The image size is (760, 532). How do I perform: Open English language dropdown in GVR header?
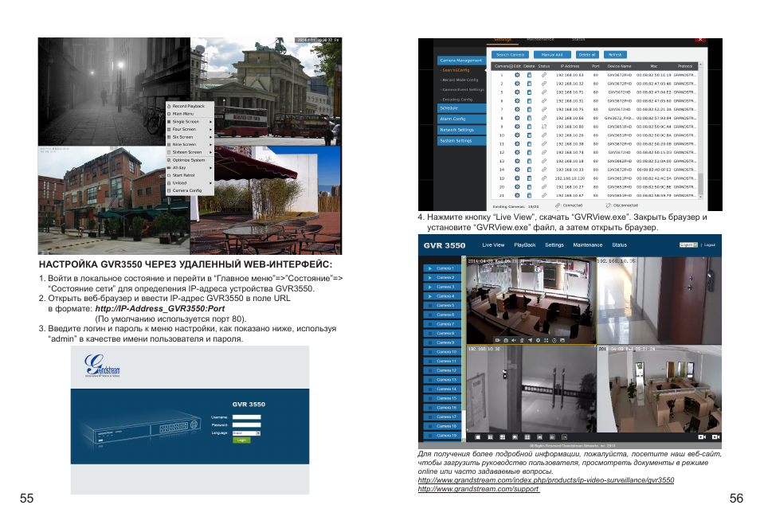[x=688, y=245]
